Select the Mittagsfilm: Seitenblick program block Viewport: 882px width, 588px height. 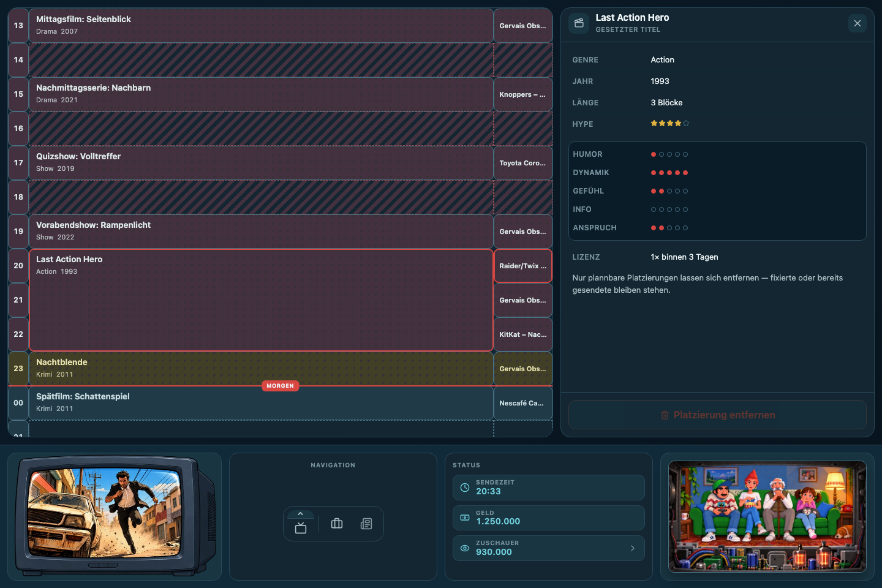click(x=262, y=26)
